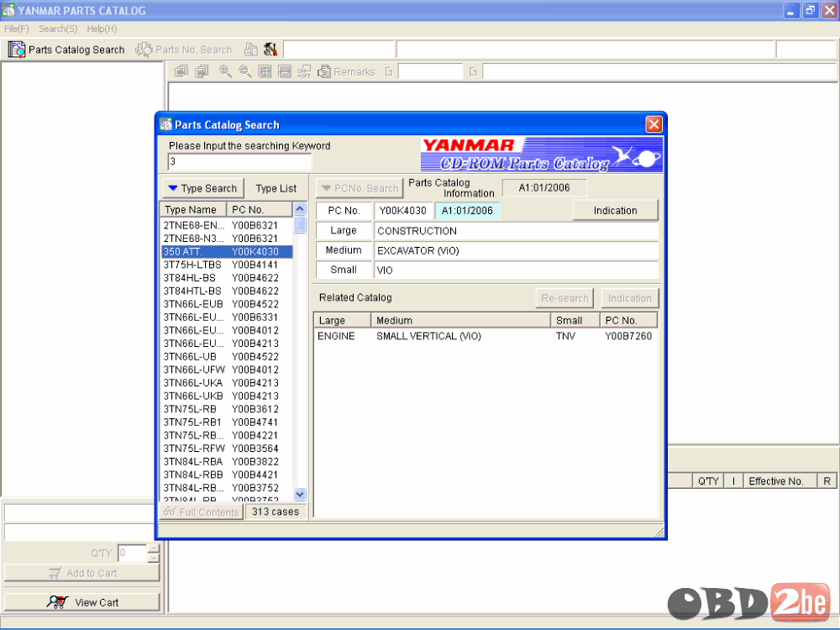Select the 3T84HL-BS row

[227, 278]
